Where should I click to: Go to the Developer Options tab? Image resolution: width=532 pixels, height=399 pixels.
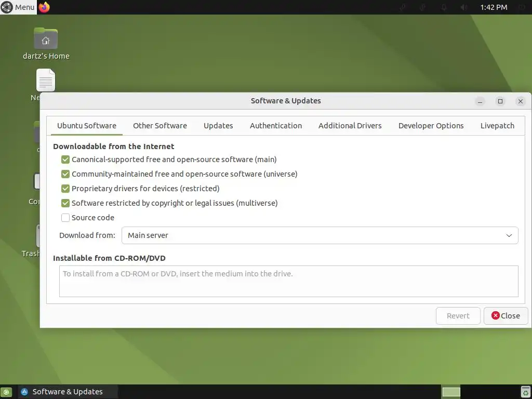tap(431, 126)
